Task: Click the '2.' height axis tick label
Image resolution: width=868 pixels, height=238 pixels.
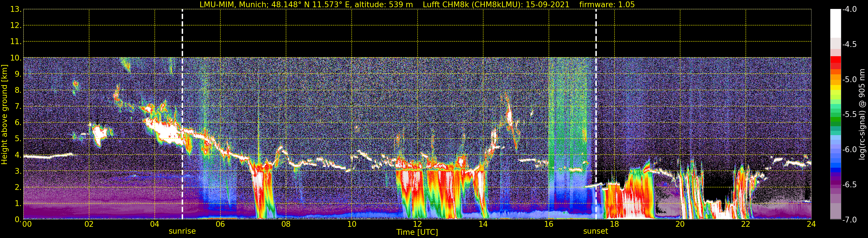Action: point(18,188)
